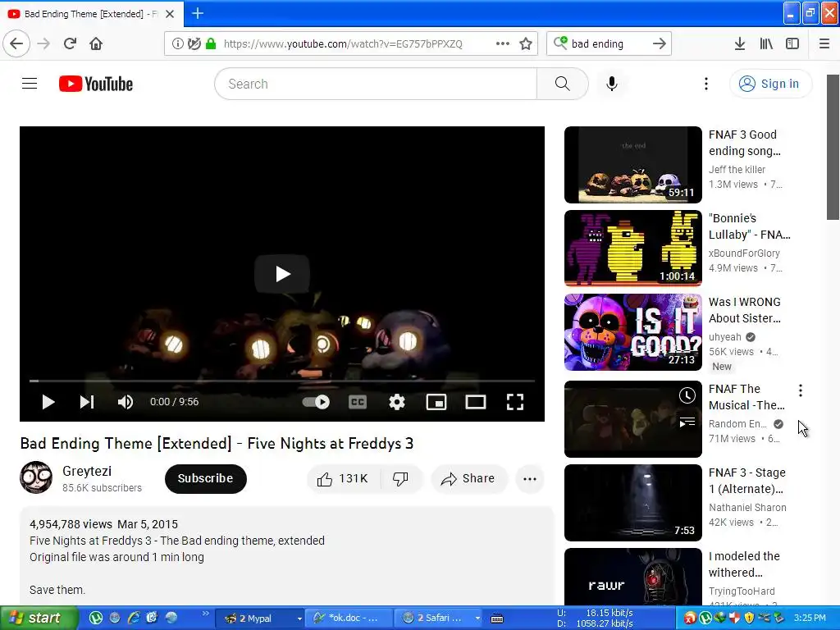Image resolution: width=840 pixels, height=630 pixels.
Task: Open the browser hamburger menu
Action: click(824, 43)
